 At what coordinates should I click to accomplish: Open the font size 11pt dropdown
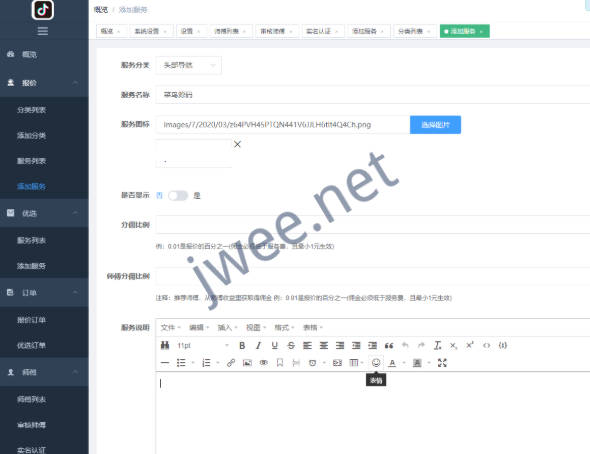coord(202,345)
